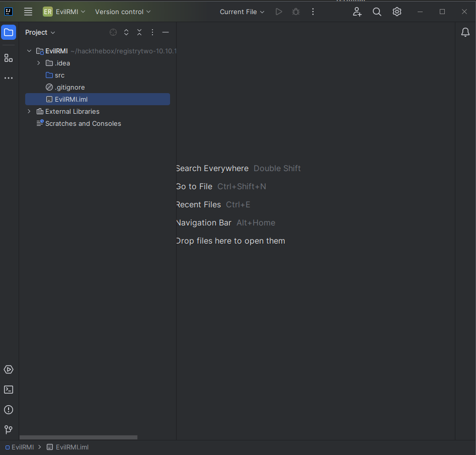Open the Problems tool window
The height and width of the screenshot is (455, 476).
click(x=9, y=410)
